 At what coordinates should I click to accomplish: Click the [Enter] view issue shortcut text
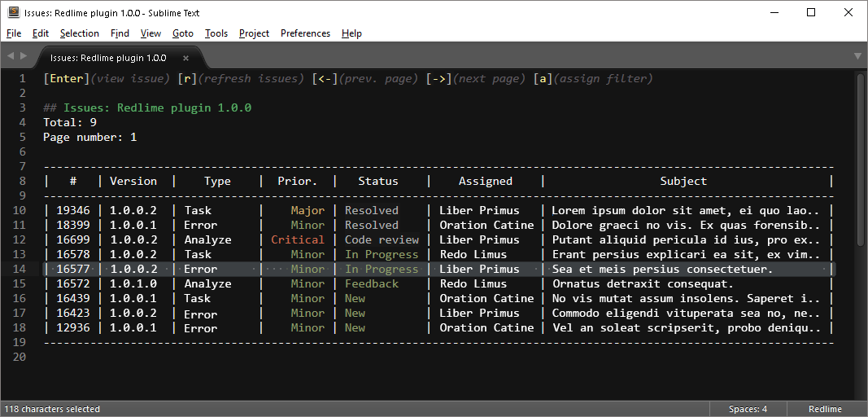(107, 79)
